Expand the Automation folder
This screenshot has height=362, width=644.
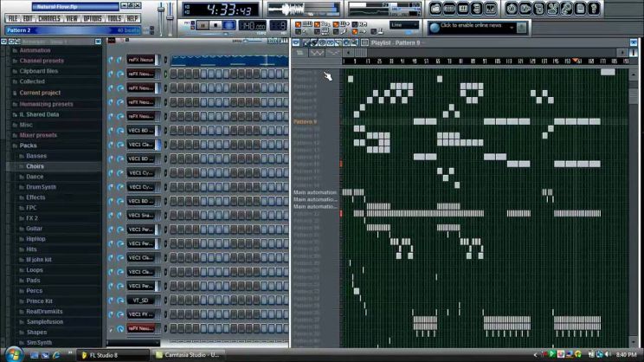[x=35, y=50]
